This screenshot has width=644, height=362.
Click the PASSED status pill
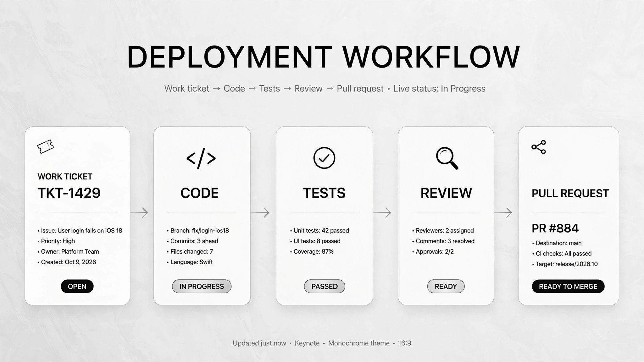pyautogui.click(x=325, y=286)
